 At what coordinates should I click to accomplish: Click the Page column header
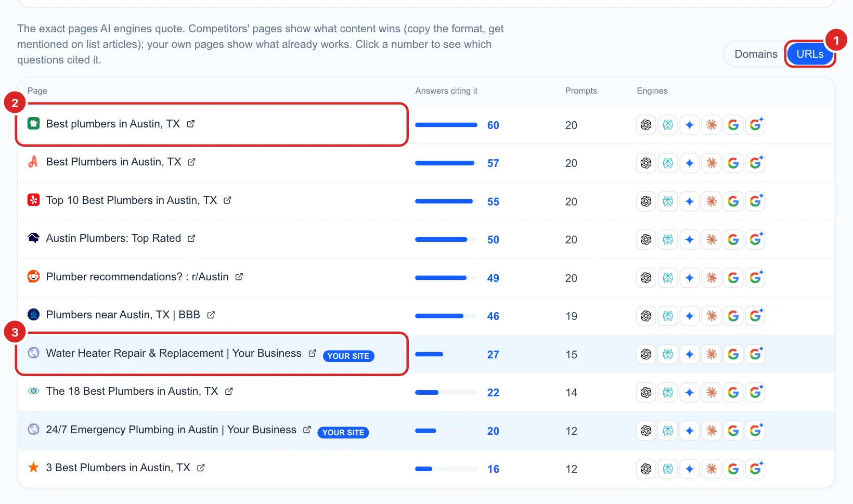click(x=37, y=91)
